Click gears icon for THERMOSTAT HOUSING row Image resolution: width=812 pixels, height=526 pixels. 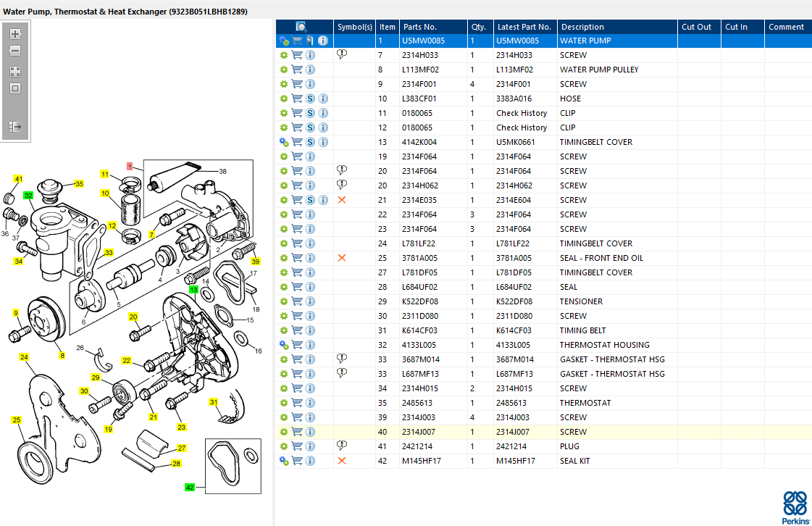(x=284, y=345)
